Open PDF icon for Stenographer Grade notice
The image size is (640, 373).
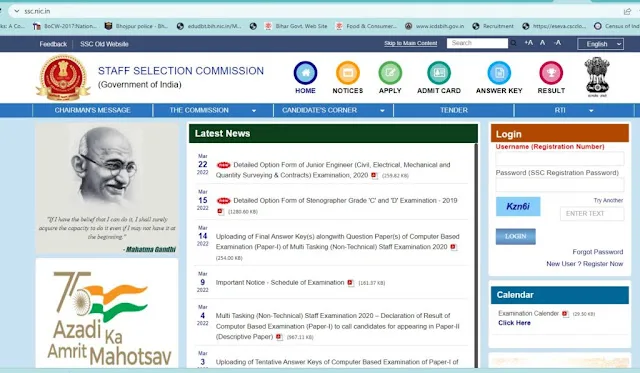(220, 211)
